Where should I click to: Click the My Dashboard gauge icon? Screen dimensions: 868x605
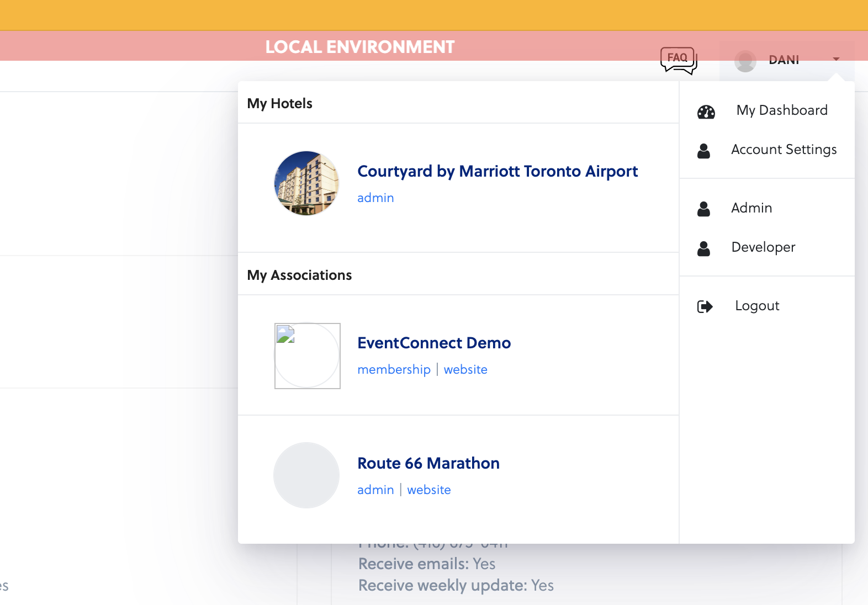tap(706, 112)
